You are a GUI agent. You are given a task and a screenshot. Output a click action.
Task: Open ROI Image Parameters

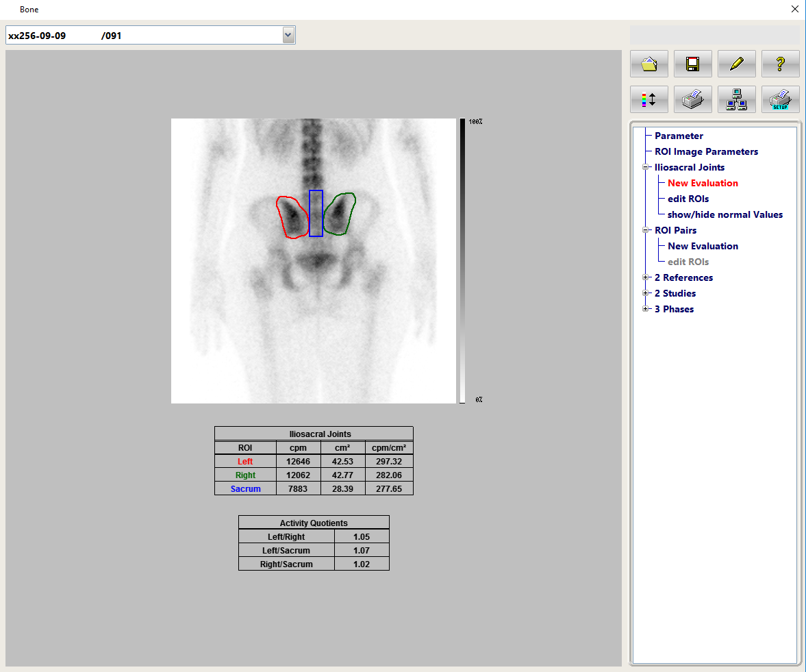706,151
